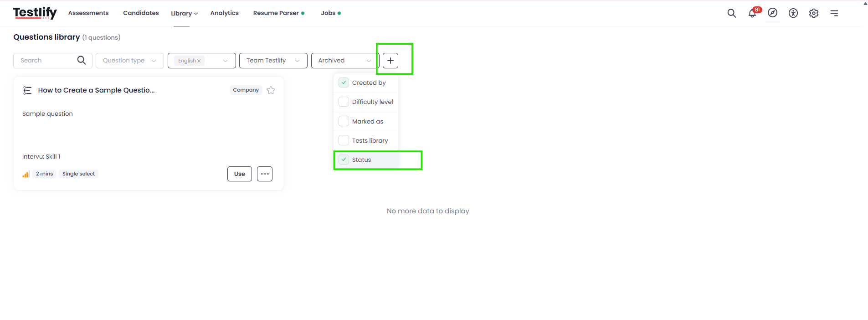868x320 pixels.
Task: Check the Marked as filter option
Action: point(344,121)
